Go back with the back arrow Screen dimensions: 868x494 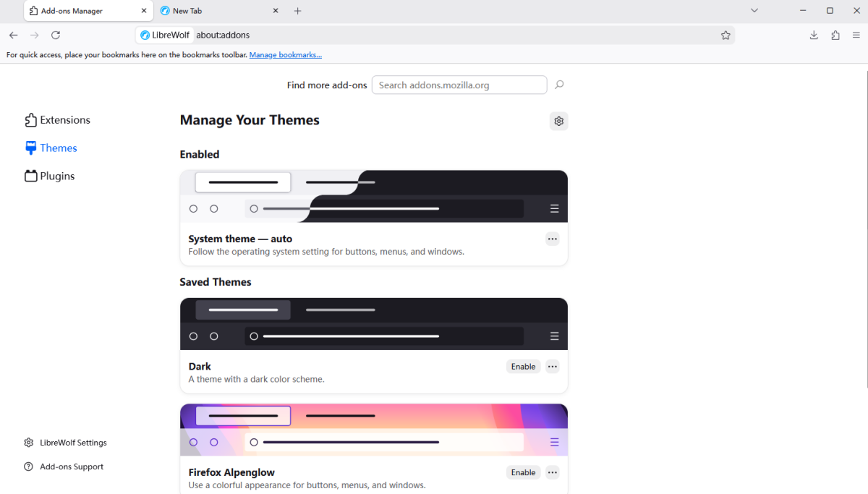(13, 35)
